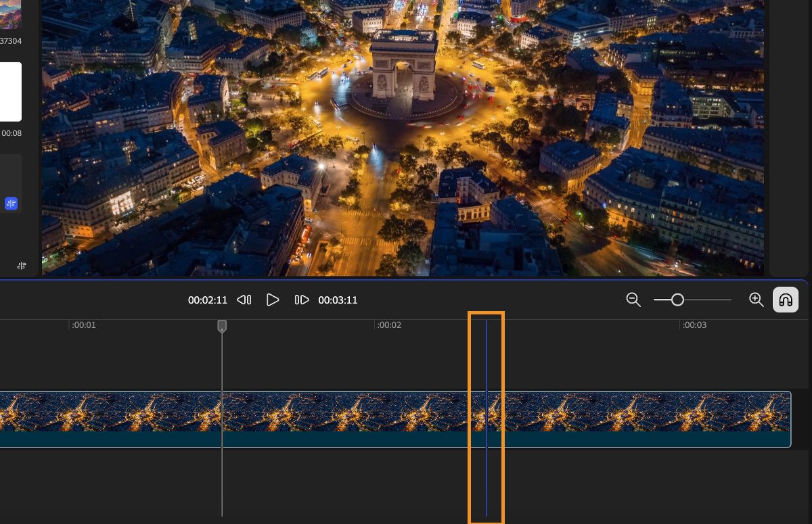
Task: Click the timeline zoom slider handle
Action: coord(679,300)
